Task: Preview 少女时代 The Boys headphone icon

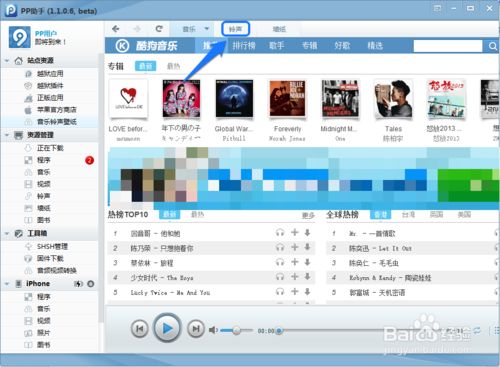Action: 280,277
